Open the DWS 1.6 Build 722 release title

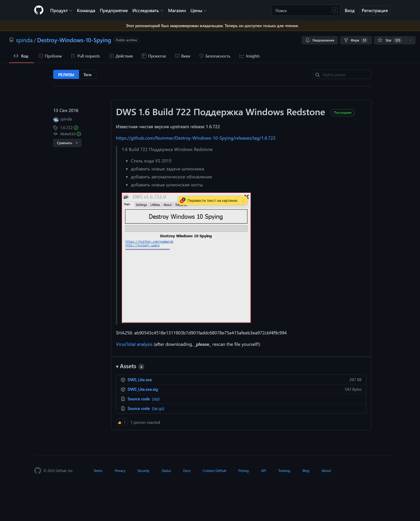pos(220,112)
